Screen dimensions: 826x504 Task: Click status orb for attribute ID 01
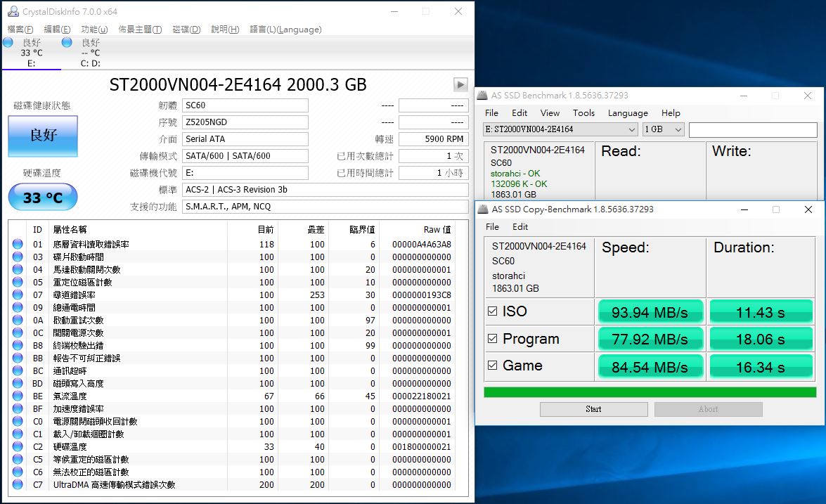18,244
